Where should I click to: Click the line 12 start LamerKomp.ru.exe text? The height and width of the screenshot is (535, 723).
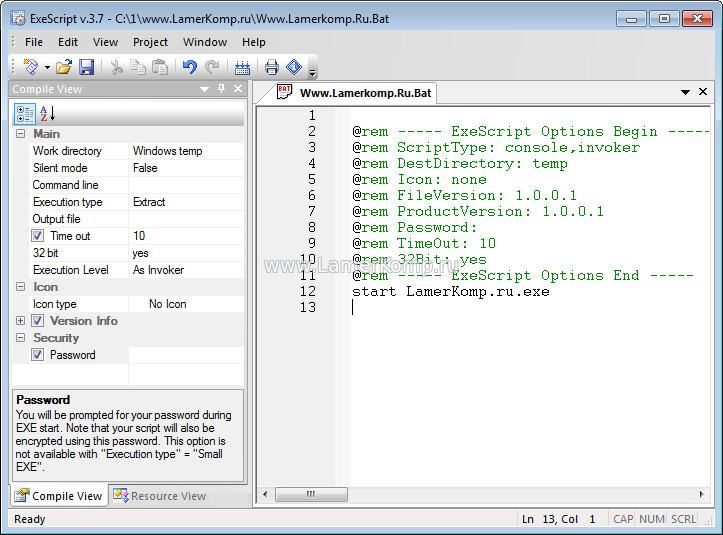coord(450,291)
